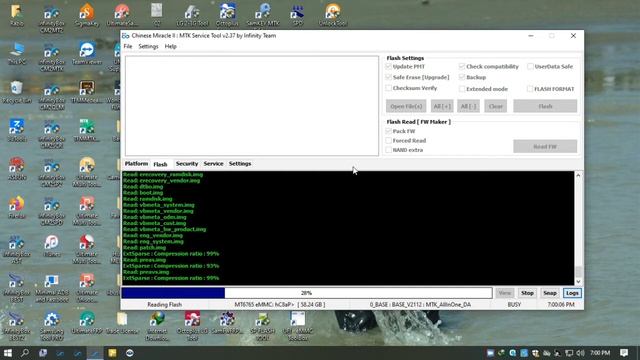The height and width of the screenshot is (360, 640).
Task: Click the yellow sticky notes taskbar icon
Action: click(x=112, y=353)
